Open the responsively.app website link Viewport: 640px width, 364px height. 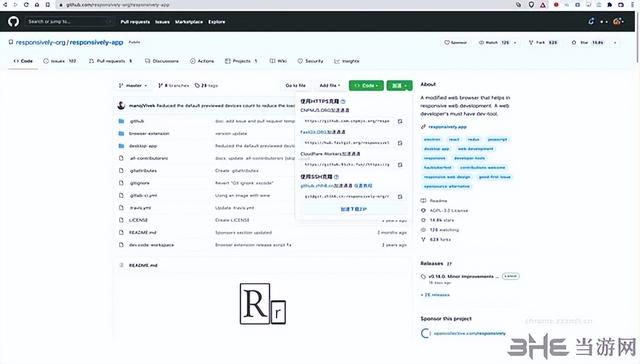[447, 127]
